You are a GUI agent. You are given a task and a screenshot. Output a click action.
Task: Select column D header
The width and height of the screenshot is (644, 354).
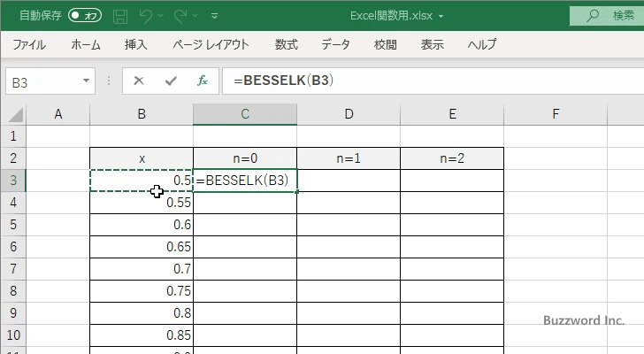(x=349, y=114)
